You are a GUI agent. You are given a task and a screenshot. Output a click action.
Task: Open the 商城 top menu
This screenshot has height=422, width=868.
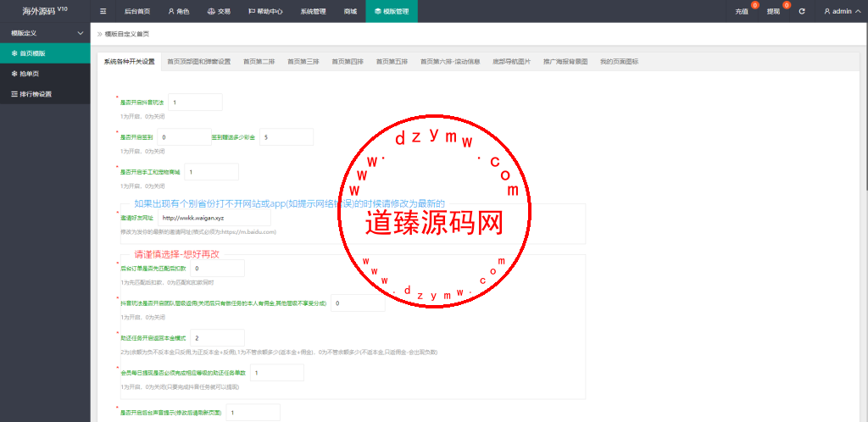pyautogui.click(x=350, y=11)
